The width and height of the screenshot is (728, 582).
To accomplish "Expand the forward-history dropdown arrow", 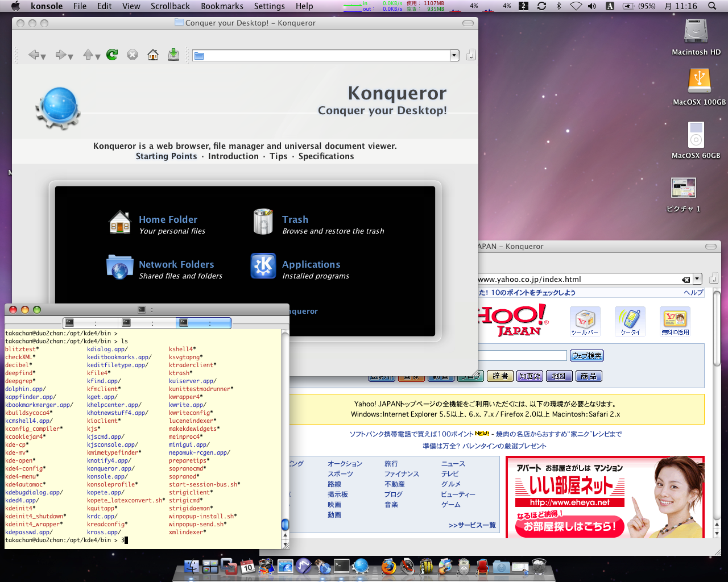I will (x=71, y=57).
